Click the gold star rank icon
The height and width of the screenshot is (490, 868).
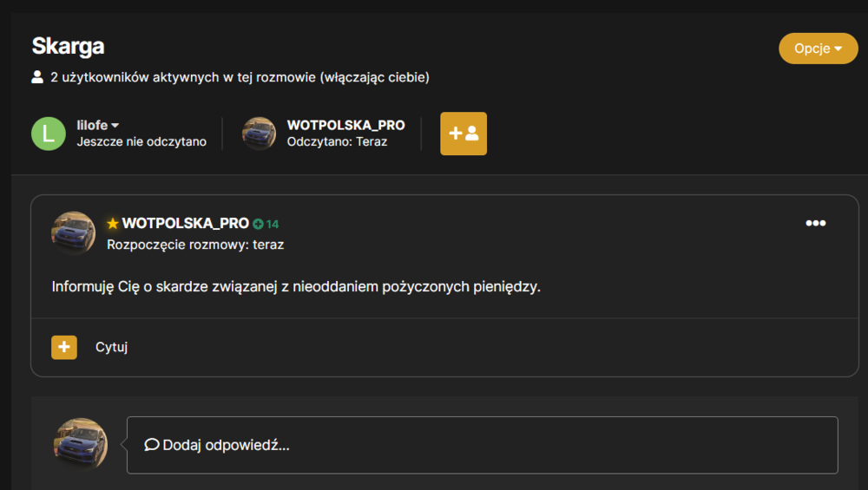tap(113, 224)
